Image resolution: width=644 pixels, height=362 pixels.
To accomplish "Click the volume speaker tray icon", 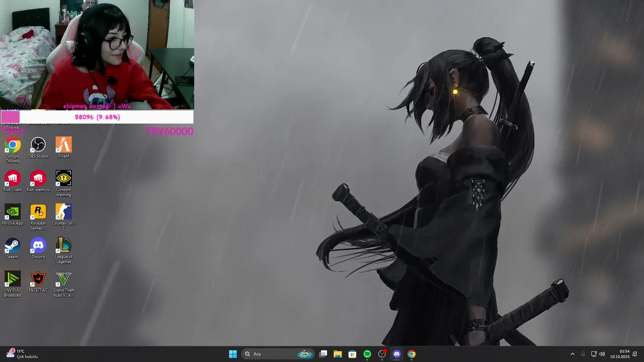I will tap(602, 354).
